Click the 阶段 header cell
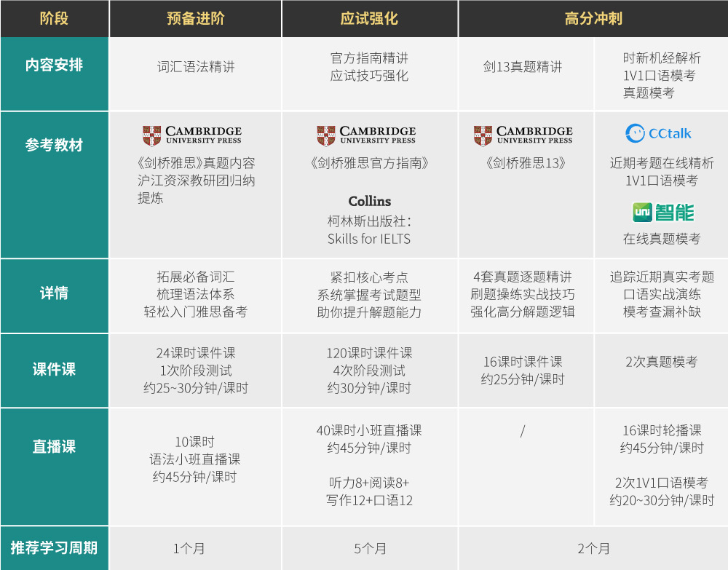 coord(55,18)
